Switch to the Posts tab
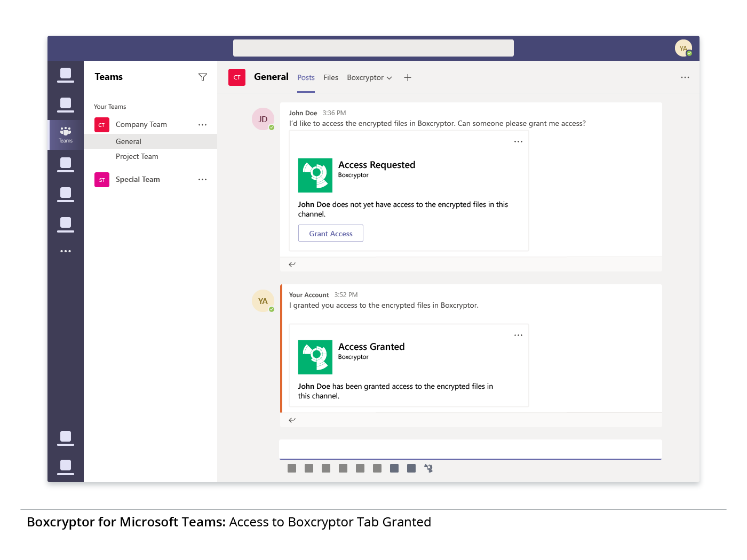The width and height of the screenshot is (747, 560). click(306, 77)
